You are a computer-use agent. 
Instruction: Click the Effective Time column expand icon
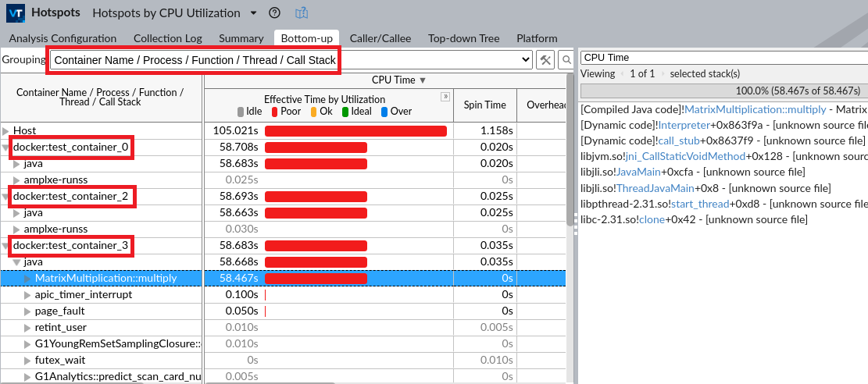click(445, 97)
